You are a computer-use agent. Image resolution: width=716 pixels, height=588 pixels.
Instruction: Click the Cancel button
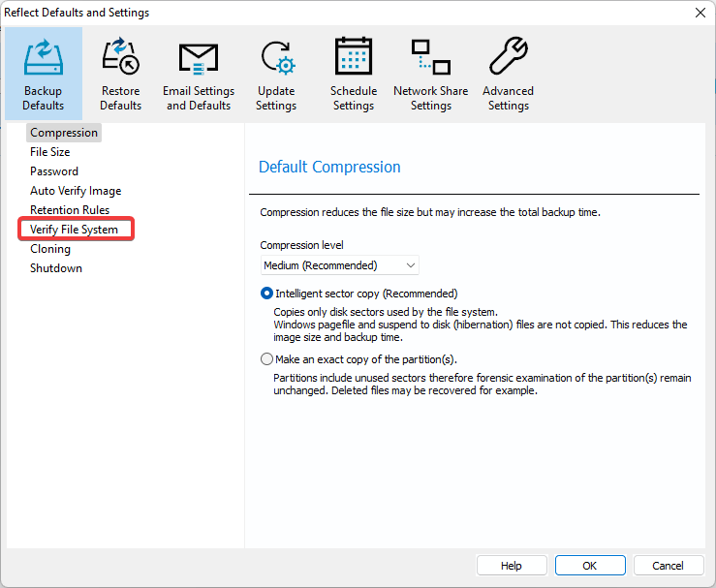669,566
